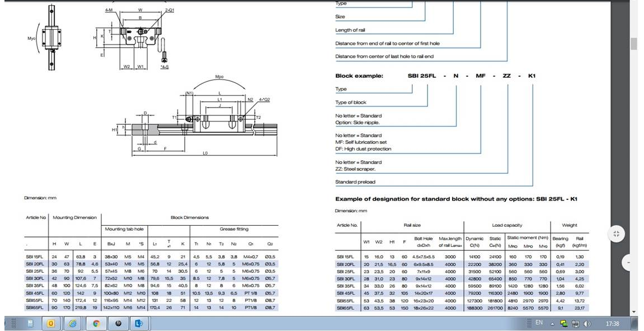Click the 'Block Dimensions' table header

tap(190, 217)
